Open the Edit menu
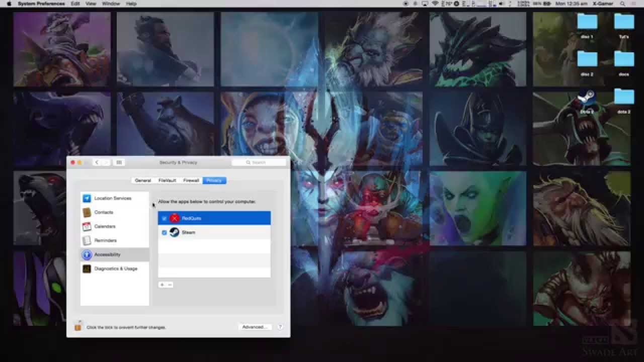 point(75,4)
